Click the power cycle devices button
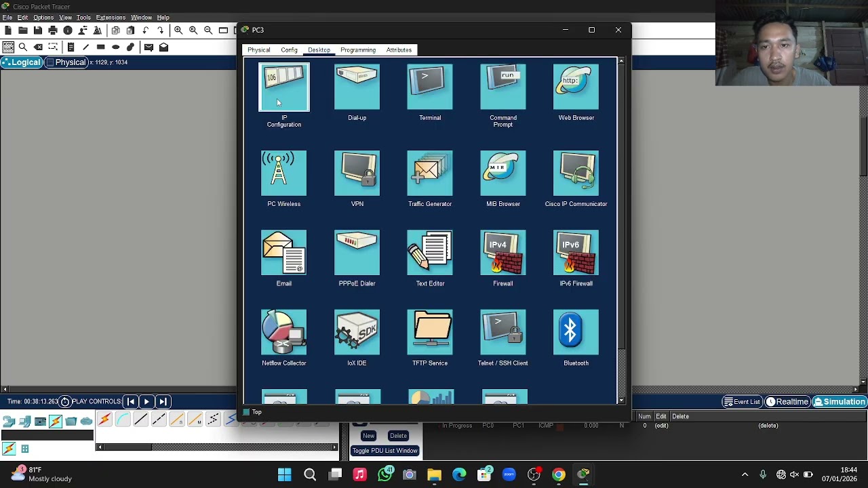Screen dimensions: 868x488 65,402
